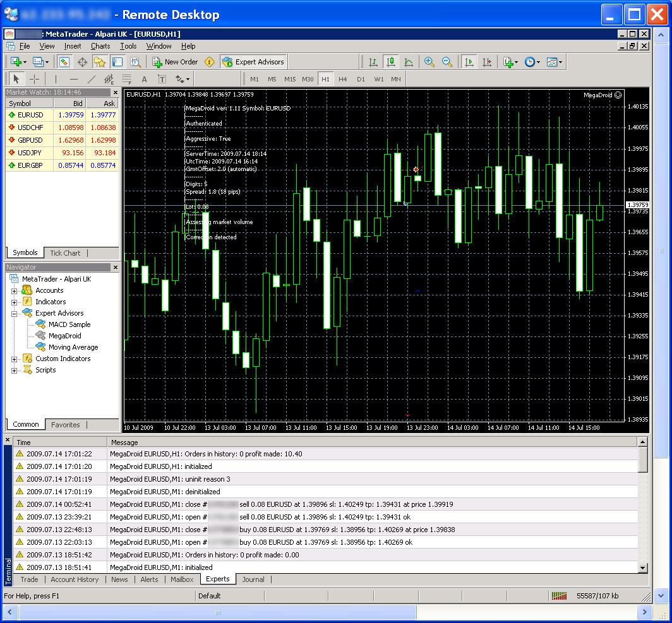Switch chart to bar chart mode
The image size is (672, 623).
tap(373, 62)
